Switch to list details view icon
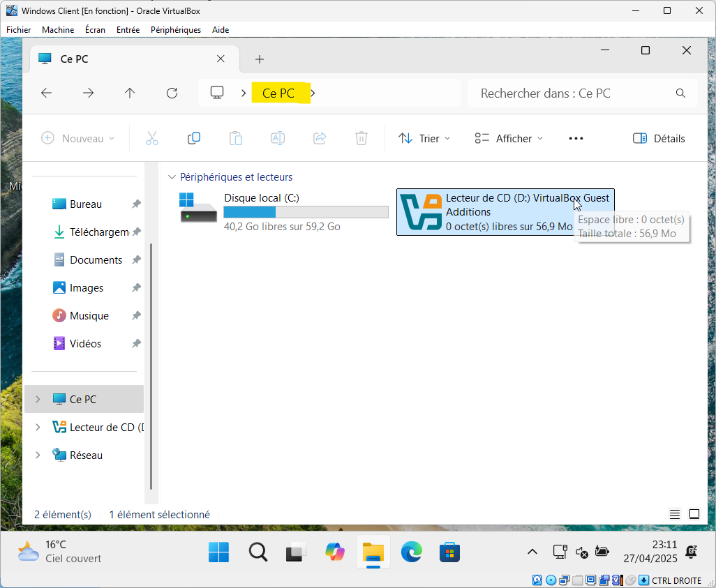Image resolution: width=716 pixels, height=588 pixels. (674, 514)
